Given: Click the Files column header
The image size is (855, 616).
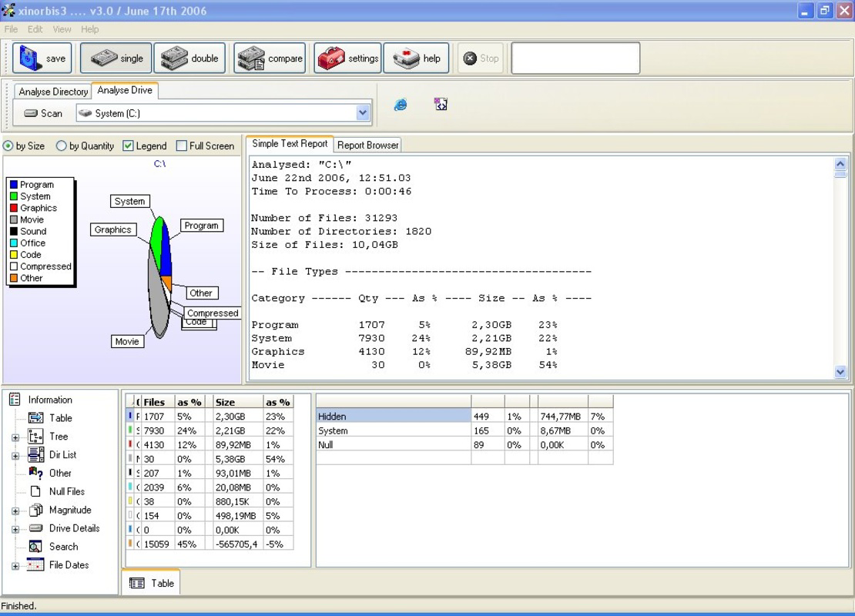Looking at the screenshot, I should coord(158,402).
